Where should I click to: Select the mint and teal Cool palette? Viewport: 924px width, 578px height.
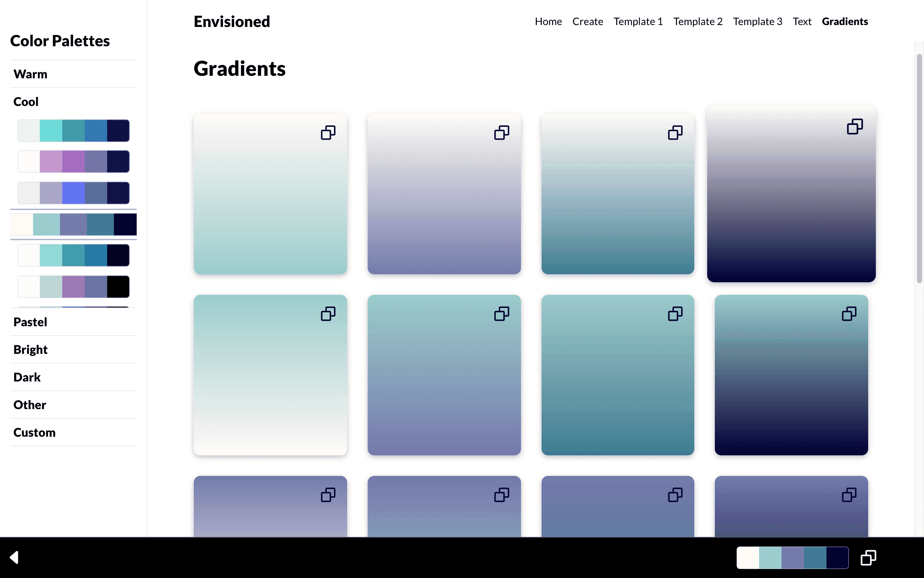73,255
